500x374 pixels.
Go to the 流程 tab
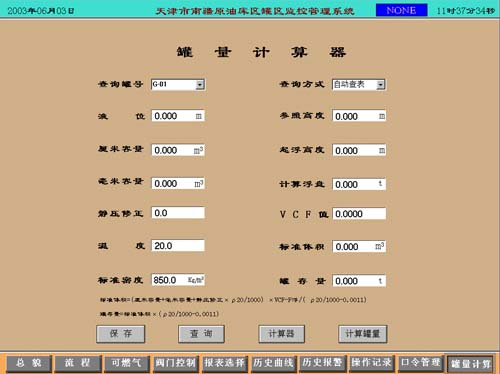point(78,363)
